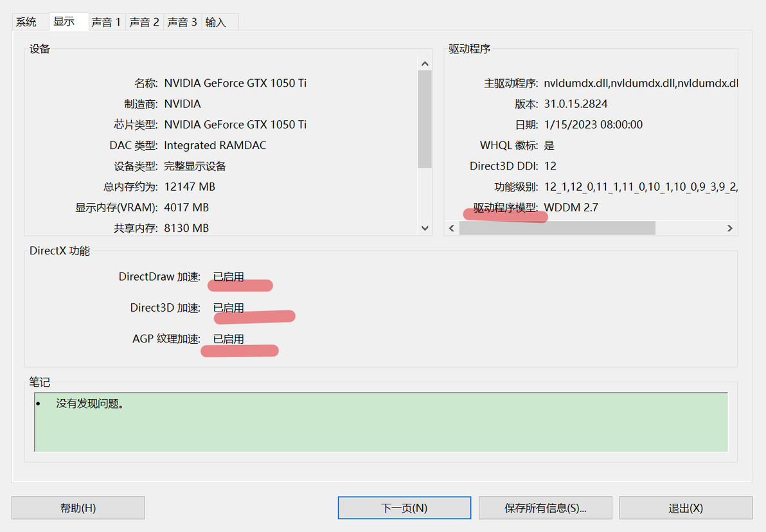766x532 pixels.
Task: Click the AGP 纹理加速 已启用 status
Action: click(229, 339)
